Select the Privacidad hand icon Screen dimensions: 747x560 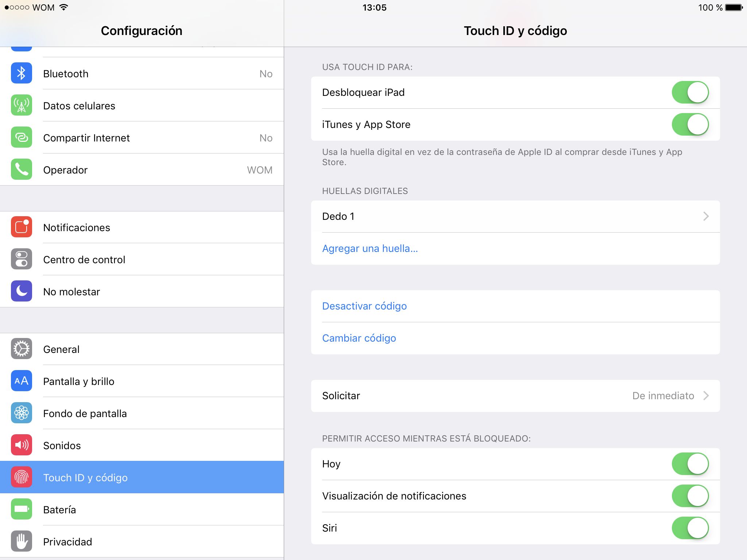pos(21,541)
